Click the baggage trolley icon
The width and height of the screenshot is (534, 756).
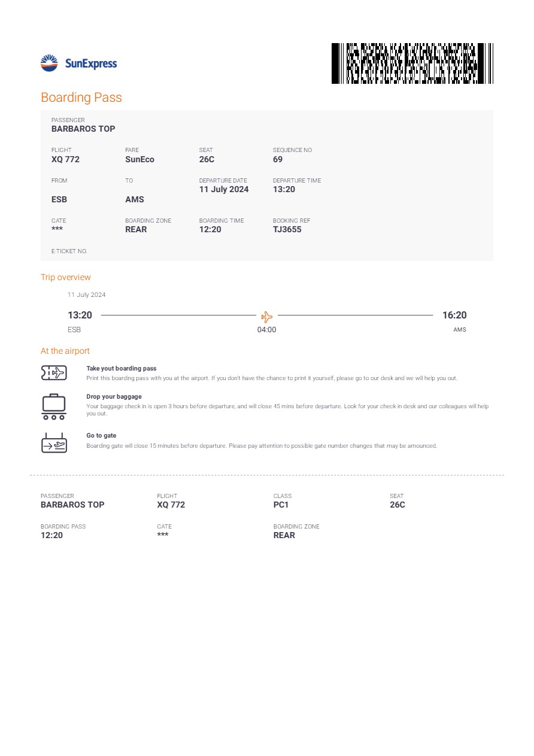(54, 406)
